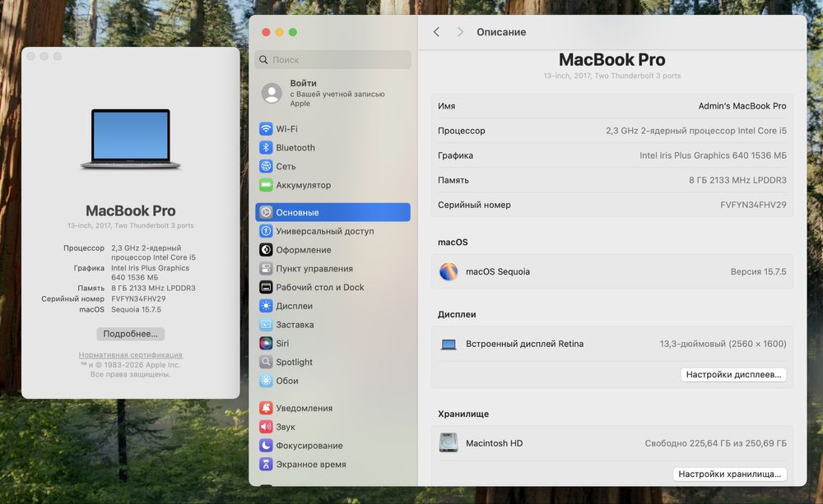This screenshot has height=504, width=823.
Task: Click Подробнее… button in About window
Action: tap(130, 334)
